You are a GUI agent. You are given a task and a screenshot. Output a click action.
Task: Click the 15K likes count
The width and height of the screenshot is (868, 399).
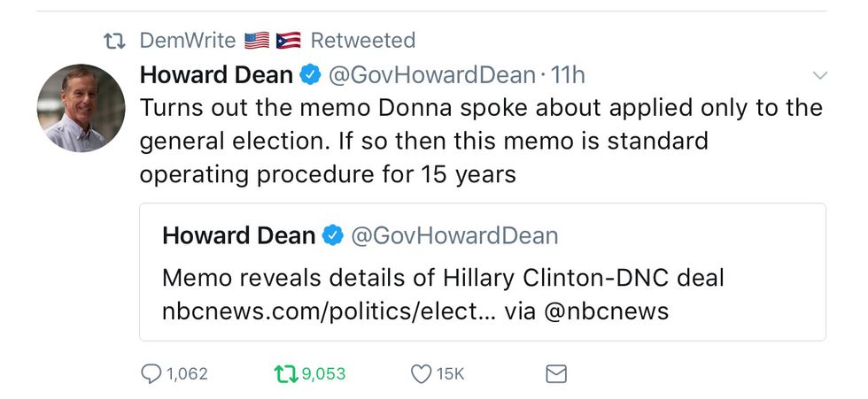pos(450,374)
